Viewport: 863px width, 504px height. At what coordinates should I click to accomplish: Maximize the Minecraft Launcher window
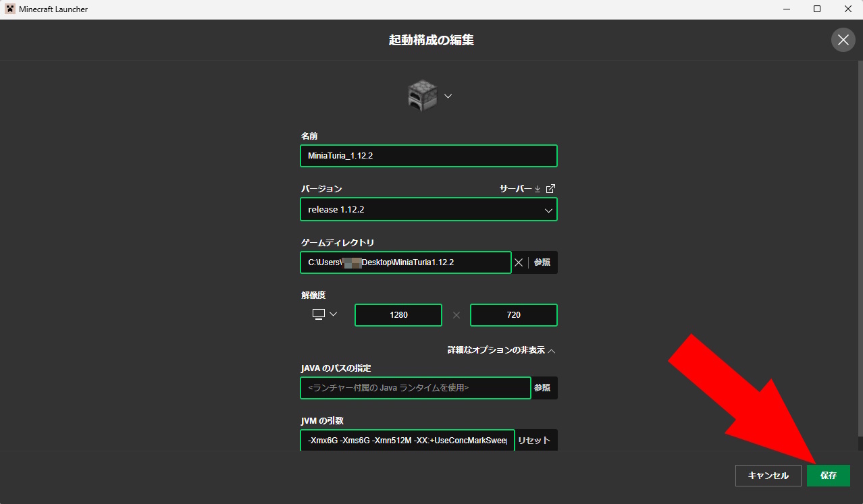[817, 9]
